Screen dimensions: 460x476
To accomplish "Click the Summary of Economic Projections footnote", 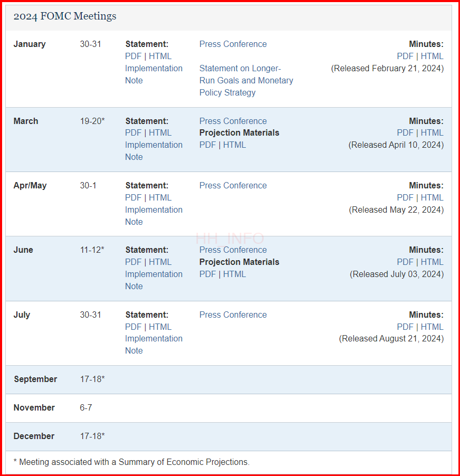I will [131, 462].
